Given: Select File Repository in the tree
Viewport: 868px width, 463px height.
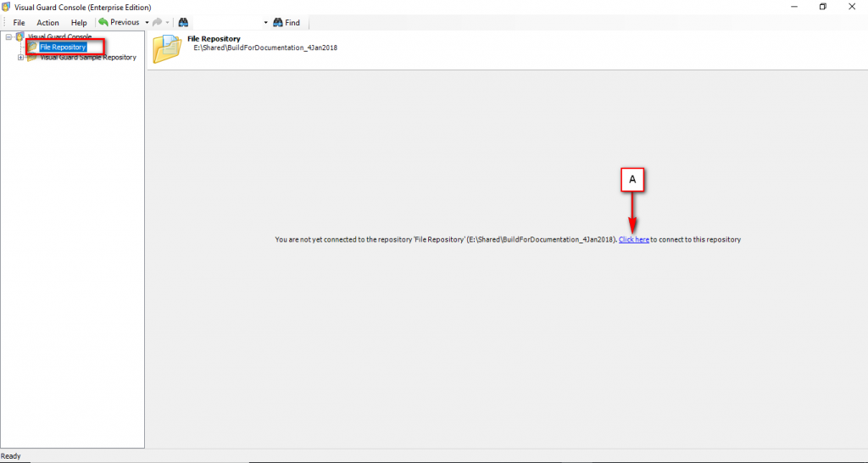Looking at the screenshot, I should click(x=63, y=47).
